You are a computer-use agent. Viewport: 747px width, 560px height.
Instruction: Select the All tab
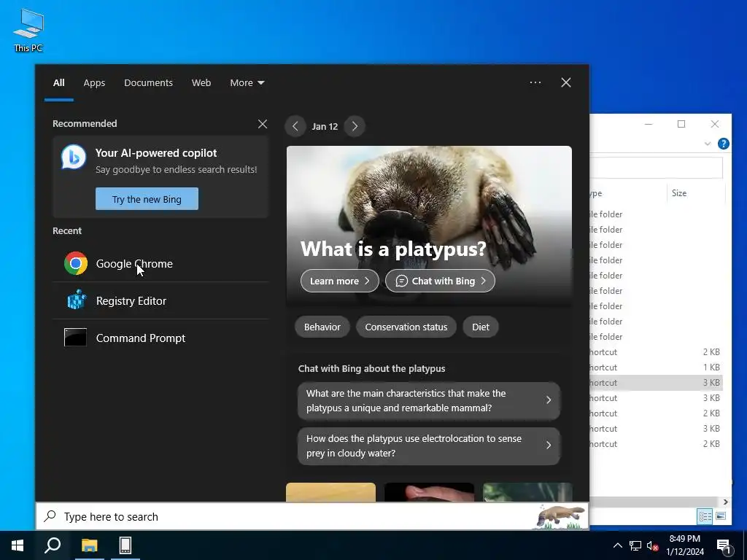coord(58,83)
